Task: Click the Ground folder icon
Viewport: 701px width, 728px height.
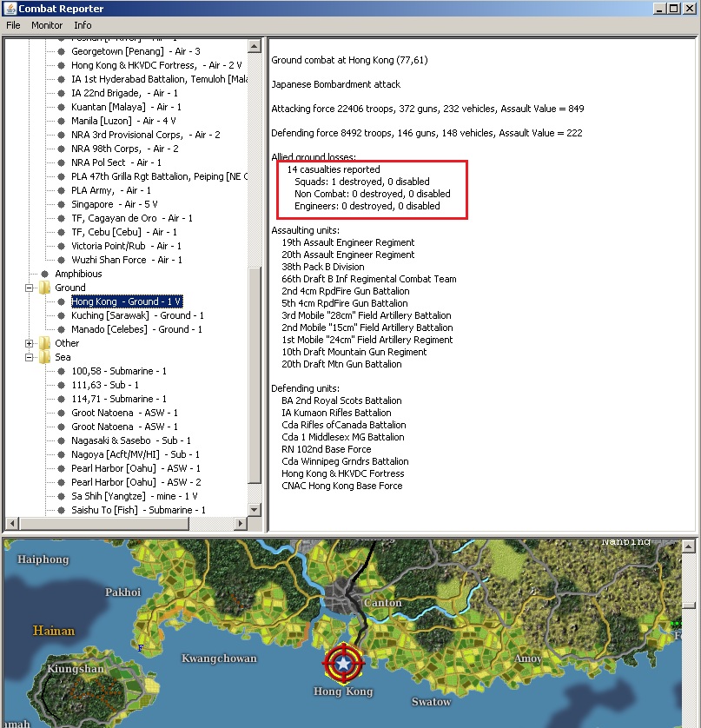Action: pyautogui.click(x=45, y=288)
